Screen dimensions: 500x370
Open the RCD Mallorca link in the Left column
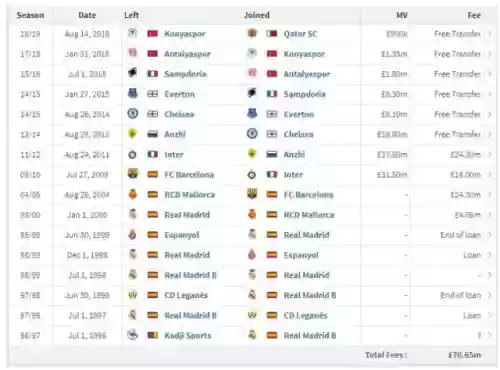[x=189, y=195]
